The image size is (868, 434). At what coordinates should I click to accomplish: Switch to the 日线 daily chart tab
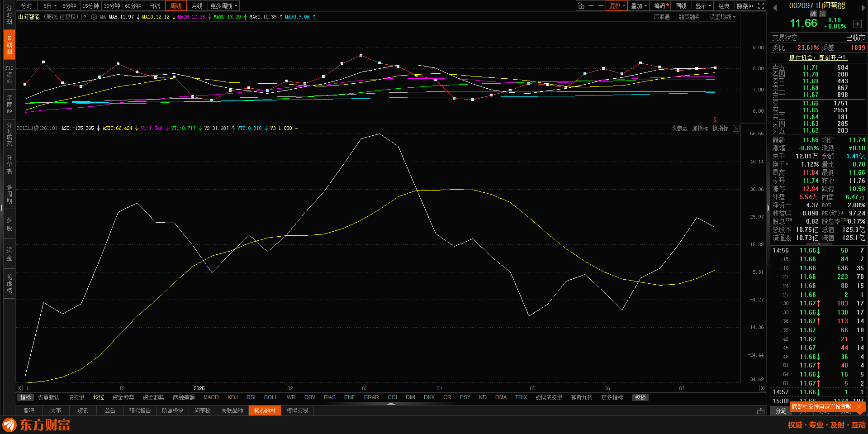tap(155, 6)
